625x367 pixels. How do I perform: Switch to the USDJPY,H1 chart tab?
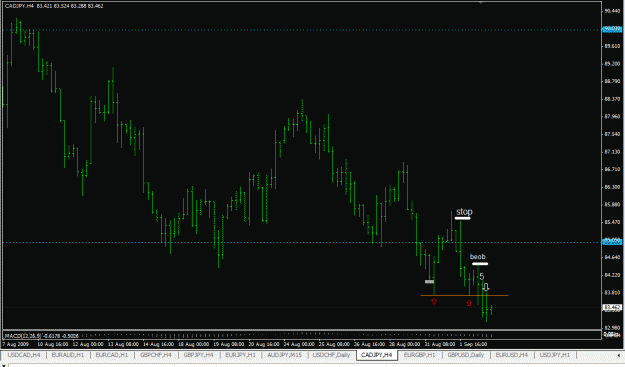pos(554,355)
